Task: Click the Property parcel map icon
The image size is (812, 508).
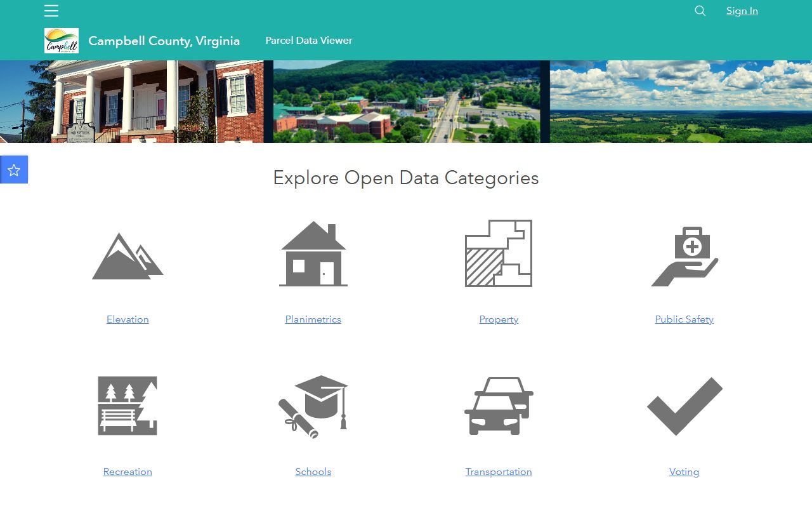Action: click(x=499, y=253)
